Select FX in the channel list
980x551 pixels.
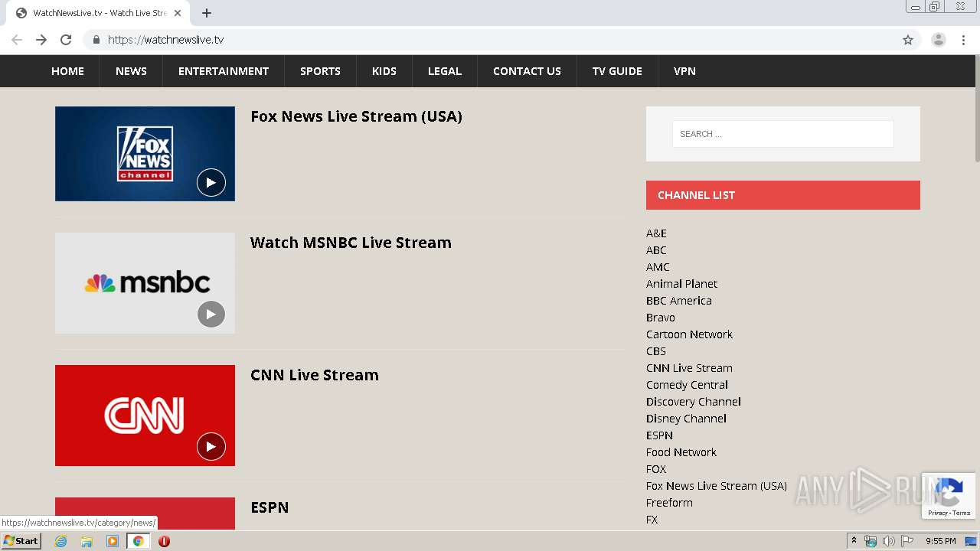tap(652, 520)
